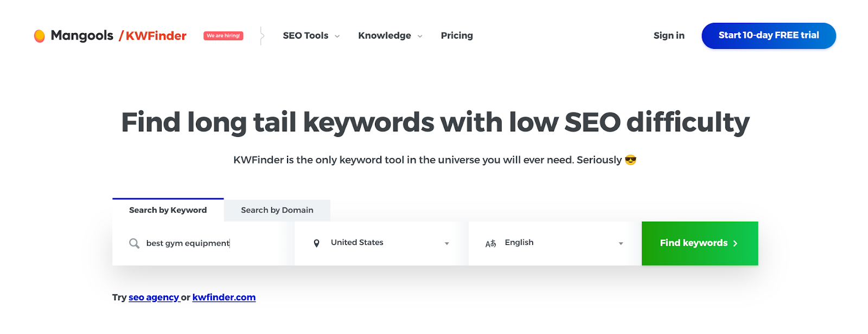Expand the SEO Tools menu

tap(311, 36)
